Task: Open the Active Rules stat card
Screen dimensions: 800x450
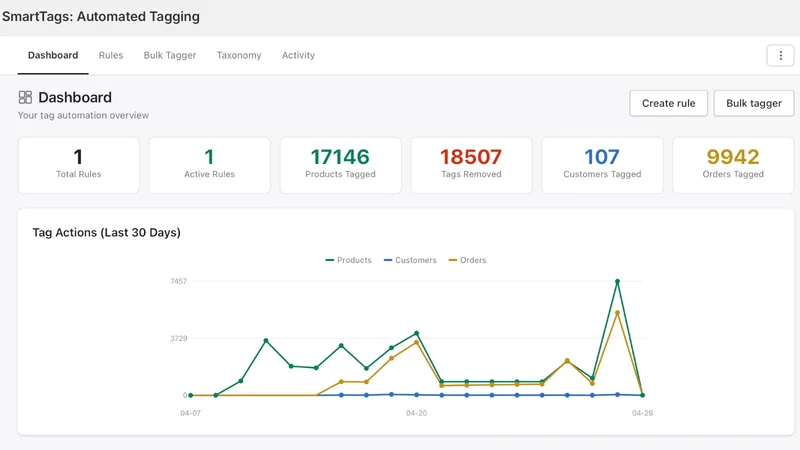Action: coord(209,165)
